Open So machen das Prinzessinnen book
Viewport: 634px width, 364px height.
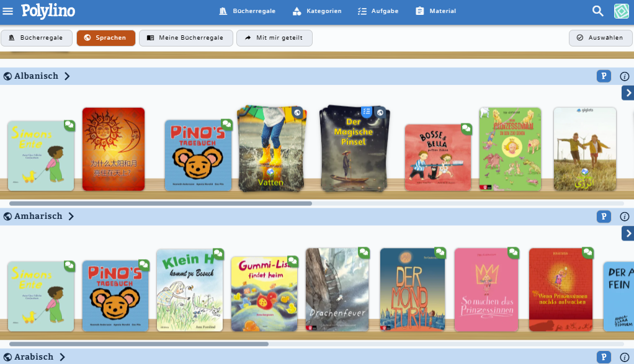(486, 290)
